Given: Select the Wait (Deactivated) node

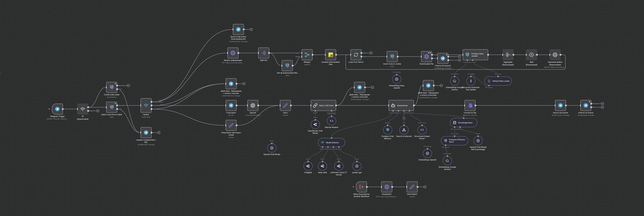Looking at the screenshot, I should pos(531,55).
